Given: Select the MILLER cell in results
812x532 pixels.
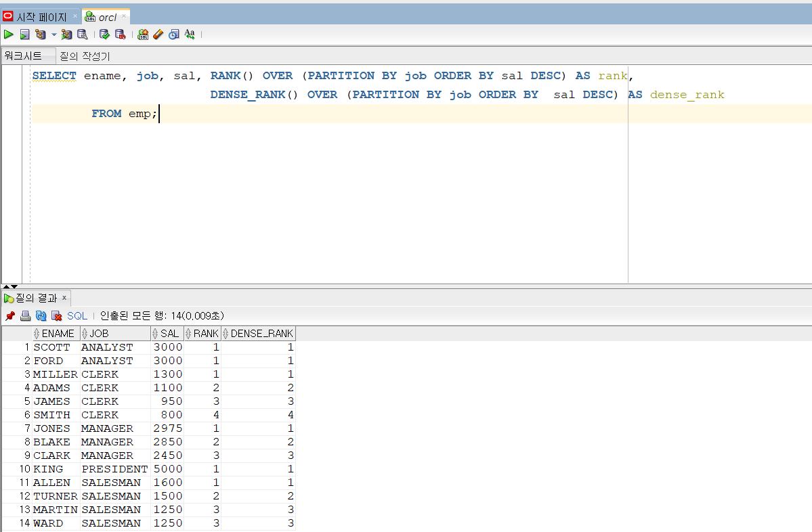Looking at the screenshot, I should 56,374.
